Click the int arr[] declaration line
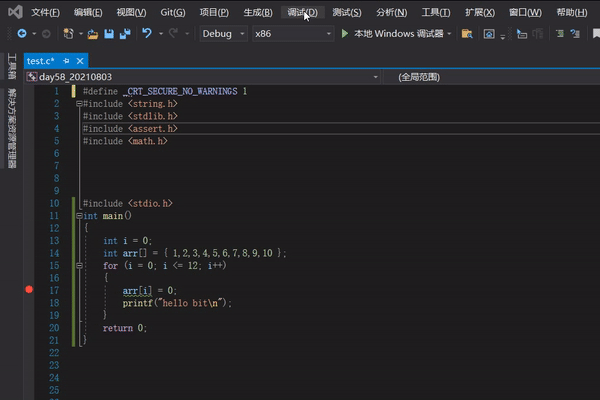The width and height of the screenshot is (600, 400). (195, 253)
